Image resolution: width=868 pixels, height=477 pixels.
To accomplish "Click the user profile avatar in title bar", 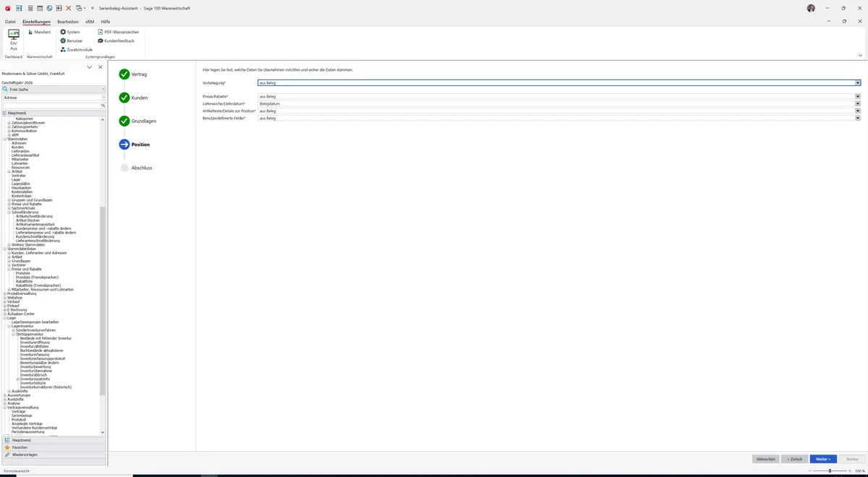I will click(811, 8).
